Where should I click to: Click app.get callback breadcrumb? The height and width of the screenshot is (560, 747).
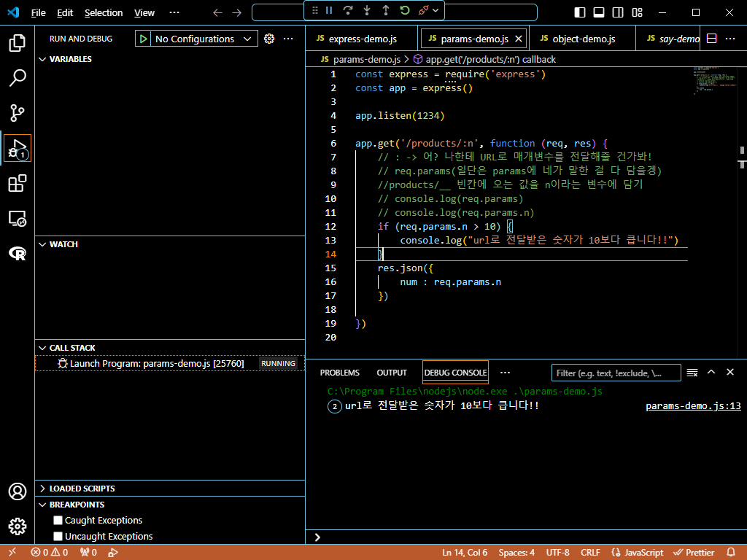tap(484, 60)
